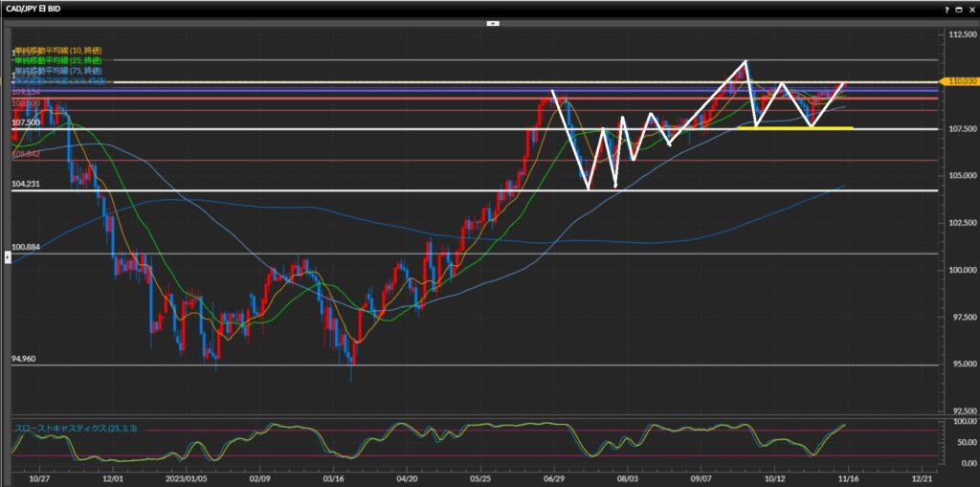Image resolution: width=980 pixels, height=487 pixels.
Task: Click the slow stochastics indicator label
Action: pos(75,428)
